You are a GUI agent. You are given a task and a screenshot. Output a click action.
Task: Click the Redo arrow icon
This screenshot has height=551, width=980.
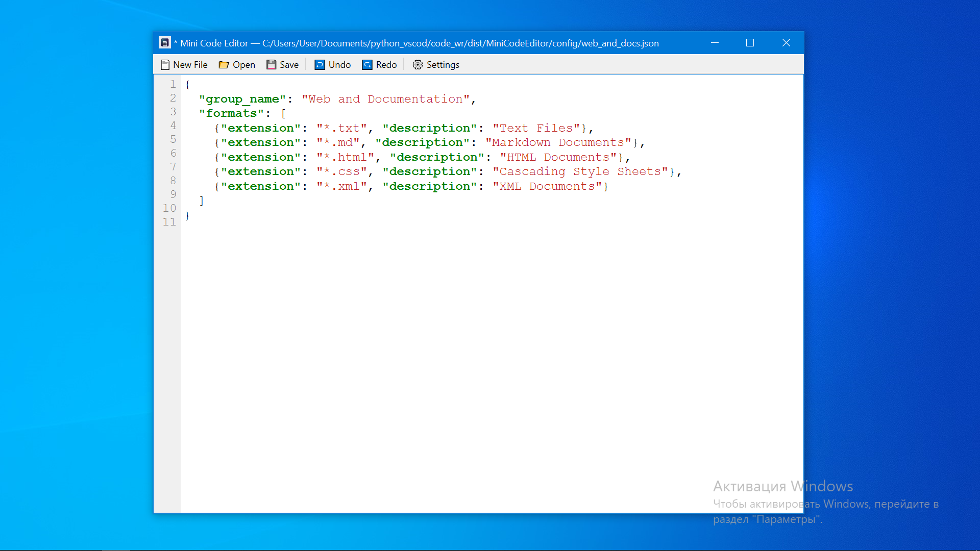[367, 65]
